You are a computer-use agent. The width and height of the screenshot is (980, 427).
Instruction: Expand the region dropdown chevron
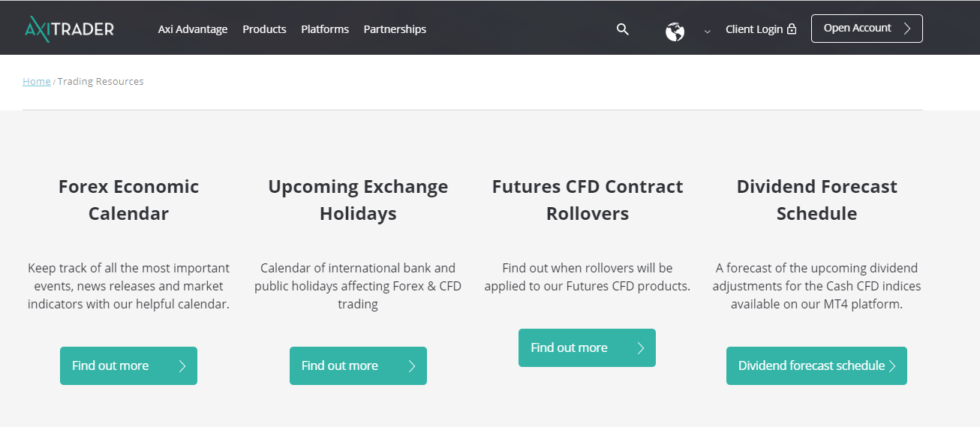[x=707, y=32]
